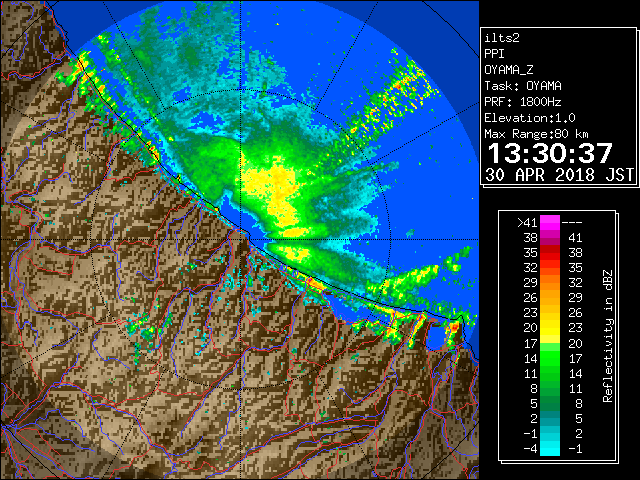This screenshot has width=640, height=480.
Task: Click the '13:30:37' timestamp
Action: tap(550, 153)
